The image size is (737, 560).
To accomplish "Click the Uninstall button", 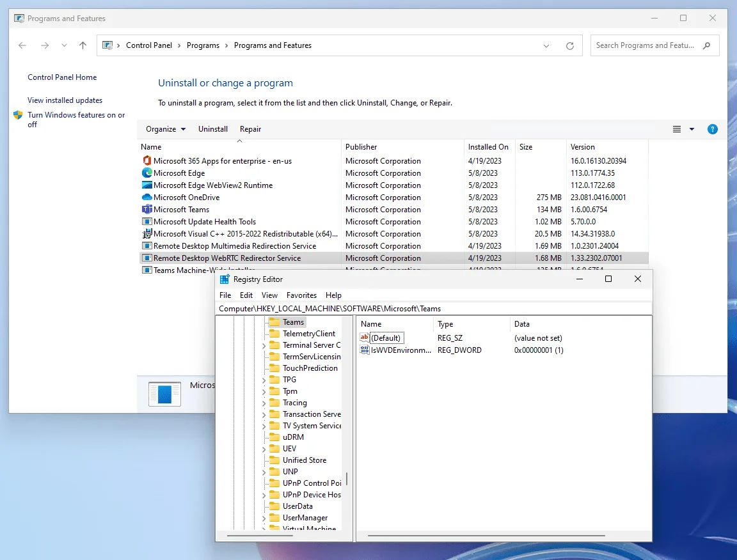I will pos(213,129).
